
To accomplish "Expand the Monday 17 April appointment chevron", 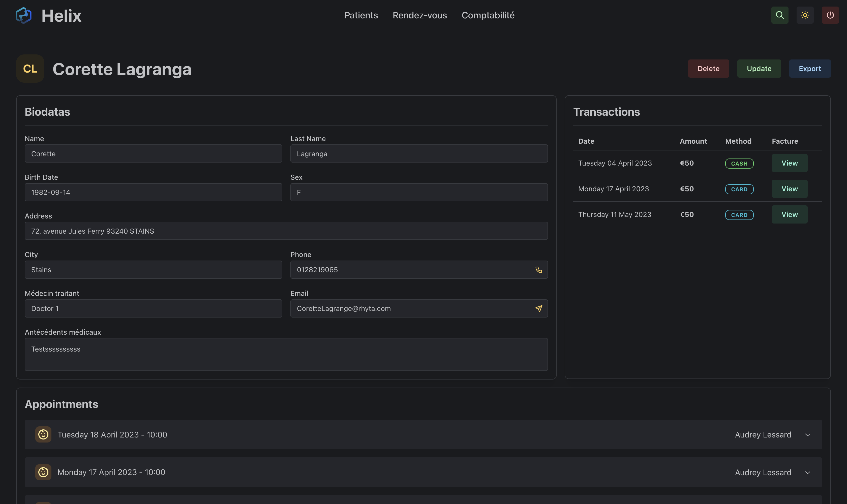I will click(x=807, y=472).
